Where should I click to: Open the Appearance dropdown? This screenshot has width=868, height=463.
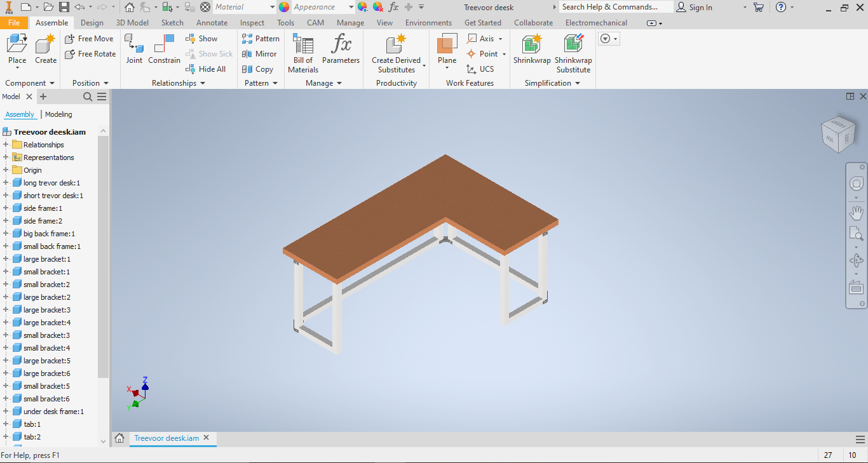tap(351, 7)
